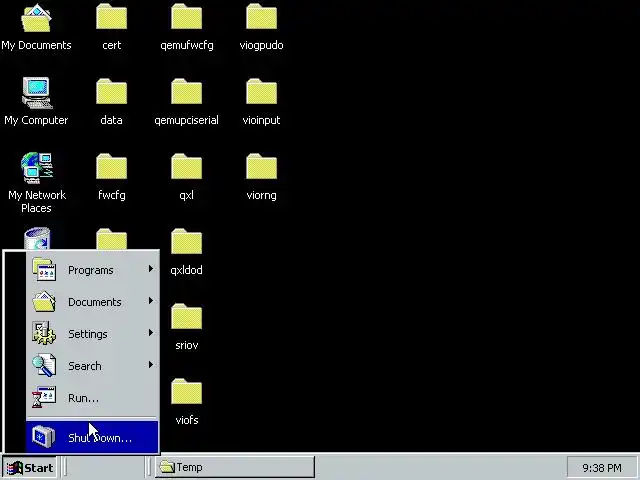Select the data folder icon

[x=111, y=91]
